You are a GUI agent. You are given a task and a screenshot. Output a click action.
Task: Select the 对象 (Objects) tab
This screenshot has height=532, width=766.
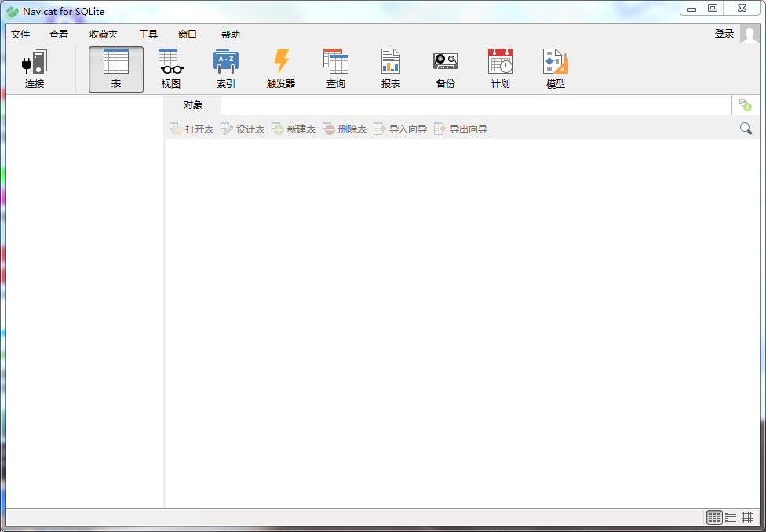coord(193,105)
